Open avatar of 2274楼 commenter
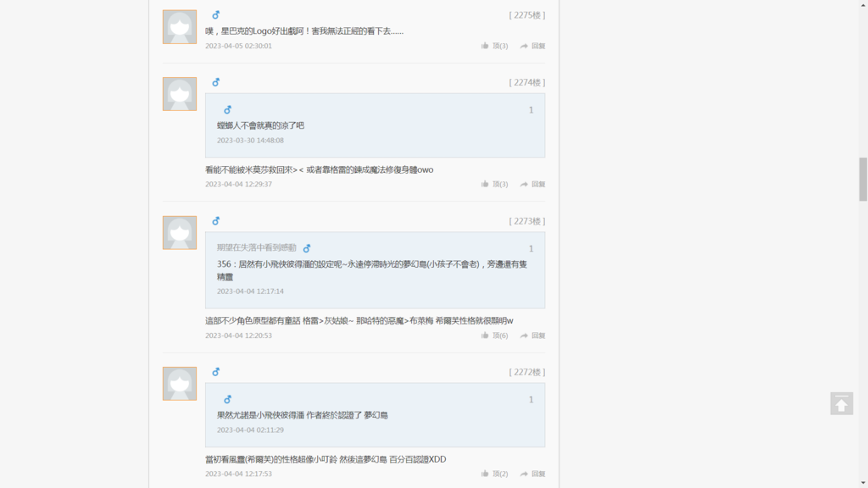Viewport: 868px width, 488px height. (x=180, y=94)
